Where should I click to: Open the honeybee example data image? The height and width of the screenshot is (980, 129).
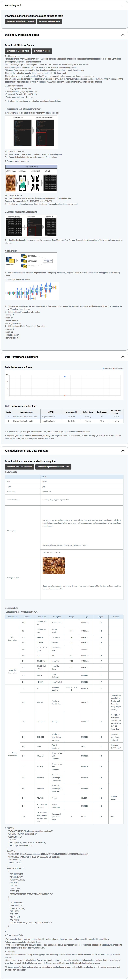pyautogui.click(x=54, y=566)
